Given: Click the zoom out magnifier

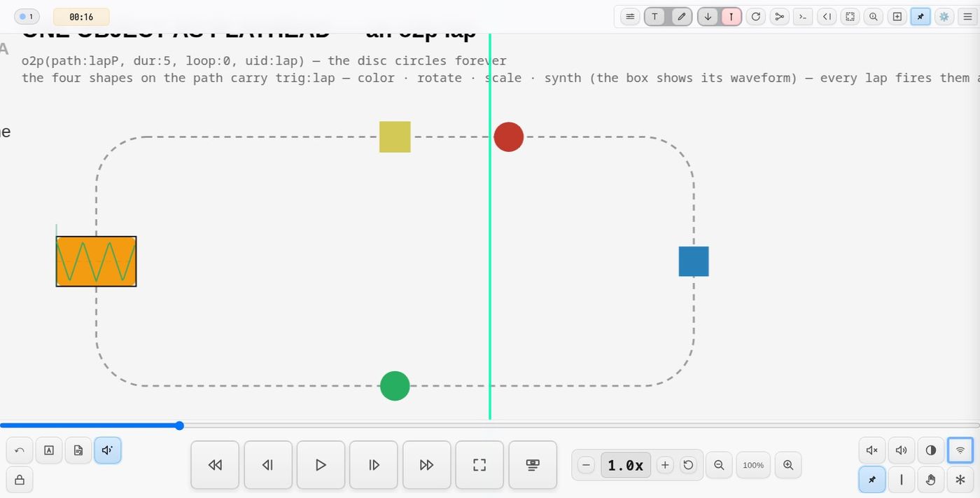Looking at the screenshot, I should pyautogui.click(x=718, y=465).
